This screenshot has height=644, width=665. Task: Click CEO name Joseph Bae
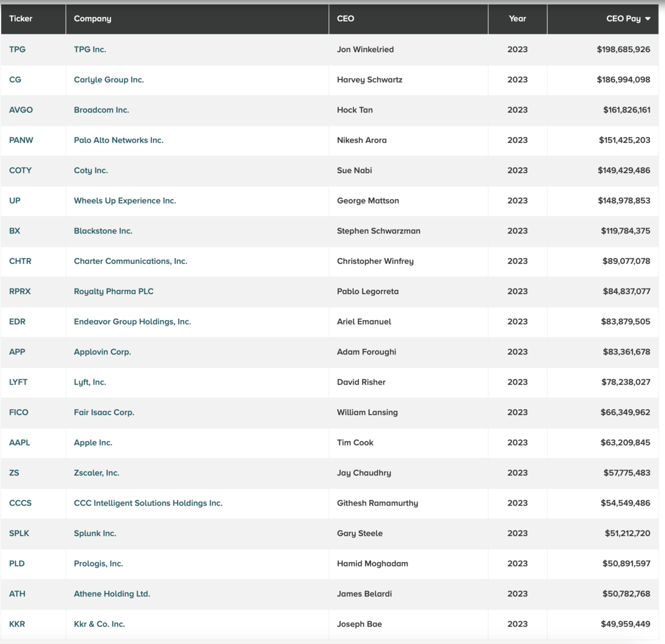click(x=359, y=624)
